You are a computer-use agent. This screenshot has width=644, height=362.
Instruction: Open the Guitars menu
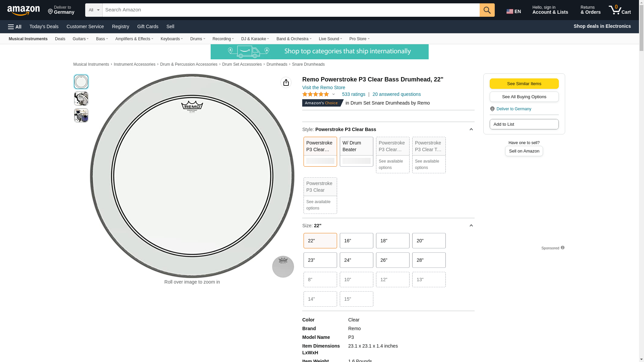point(80,39)
